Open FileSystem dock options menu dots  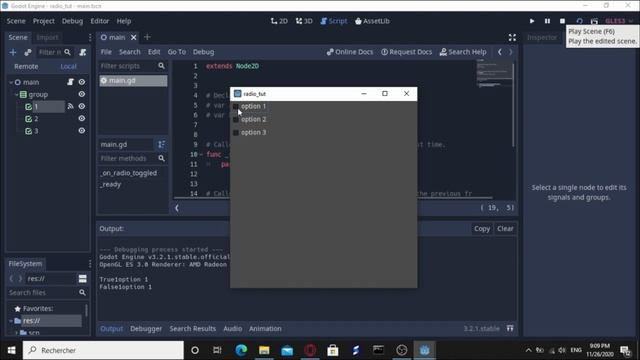[x=90, y=264]
